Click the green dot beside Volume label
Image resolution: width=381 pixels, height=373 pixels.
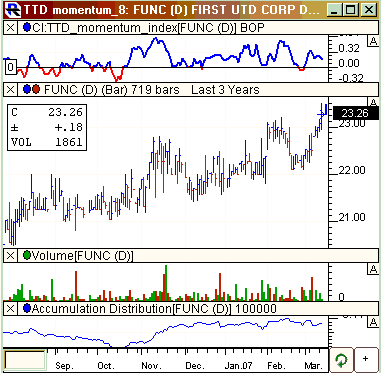tap(27, 256)
